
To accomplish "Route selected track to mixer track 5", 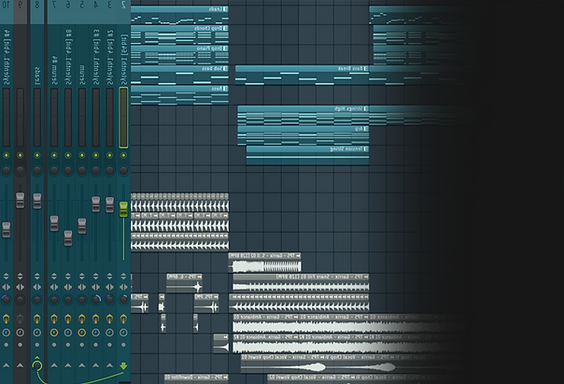I will 82,365.
